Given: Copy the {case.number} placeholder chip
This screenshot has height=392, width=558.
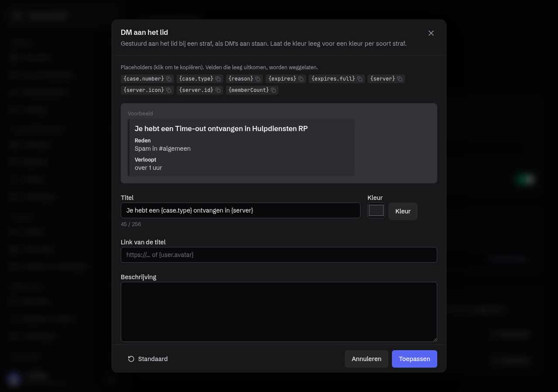Looking at the screenshot, I should click(x=147, y=79).
